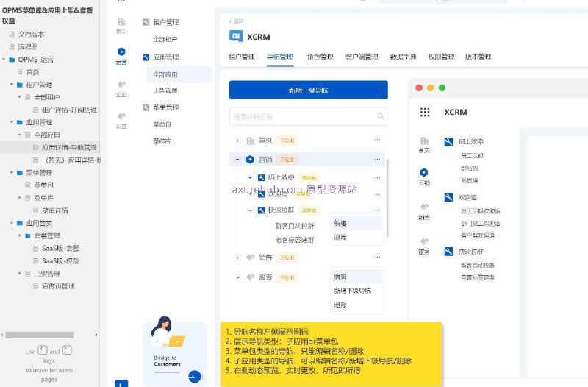Open the 企业 icon in the sidebar rail
The width and height of the screenshot is (588, 387).
[121, 85]
